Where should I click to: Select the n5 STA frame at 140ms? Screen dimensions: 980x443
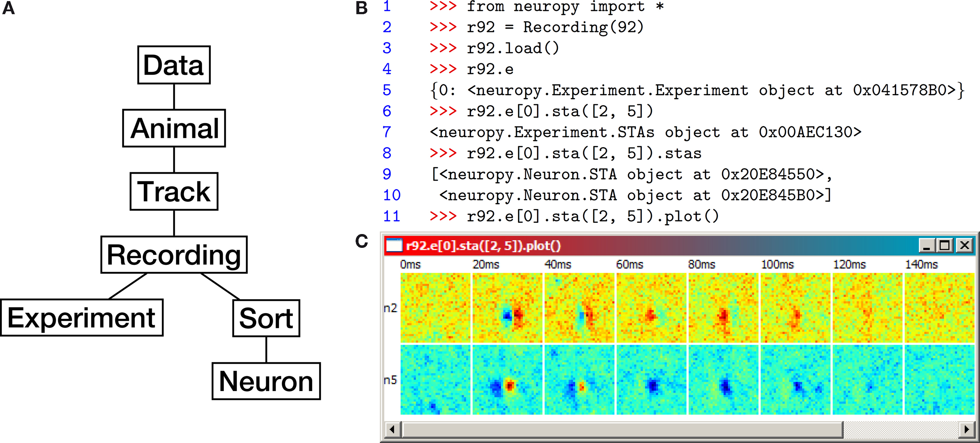point(939,379)
